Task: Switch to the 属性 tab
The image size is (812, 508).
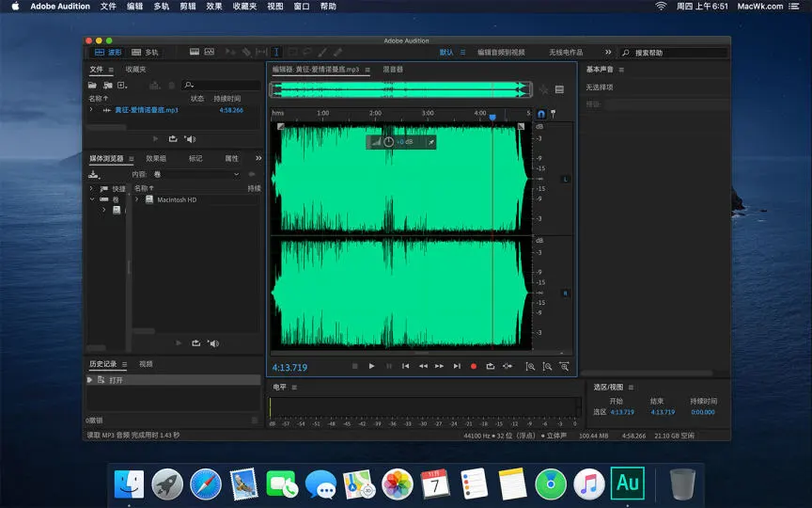Action: tap(231, 158)
